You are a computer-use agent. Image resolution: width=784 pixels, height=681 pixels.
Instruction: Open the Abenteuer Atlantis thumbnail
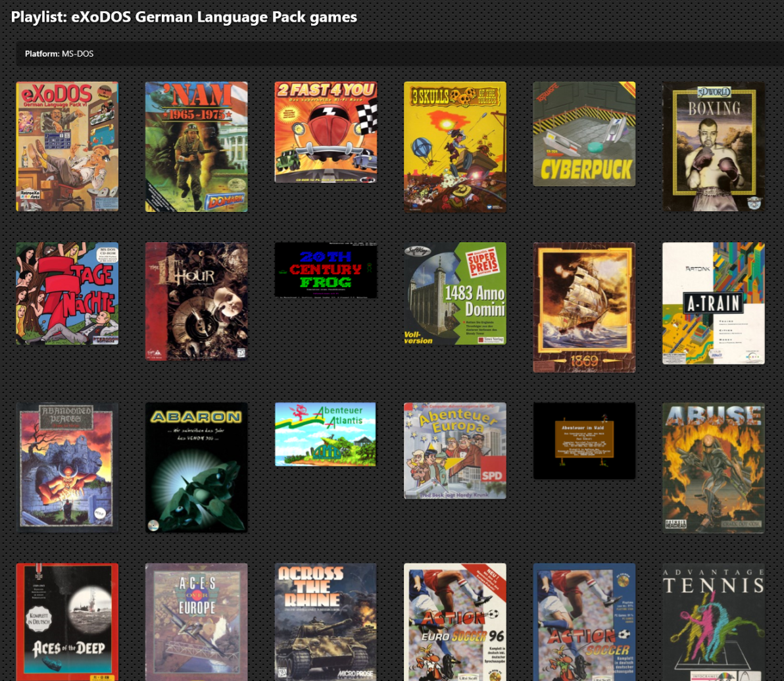point(326,434)
